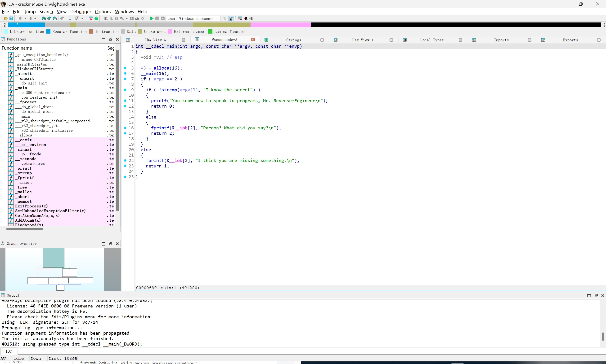Image resolution: width=606 pixels, height=364 pixels.
Task: Click the pencil icon in the toolbar
Action: pyautogui.click(x=137, y=18)
